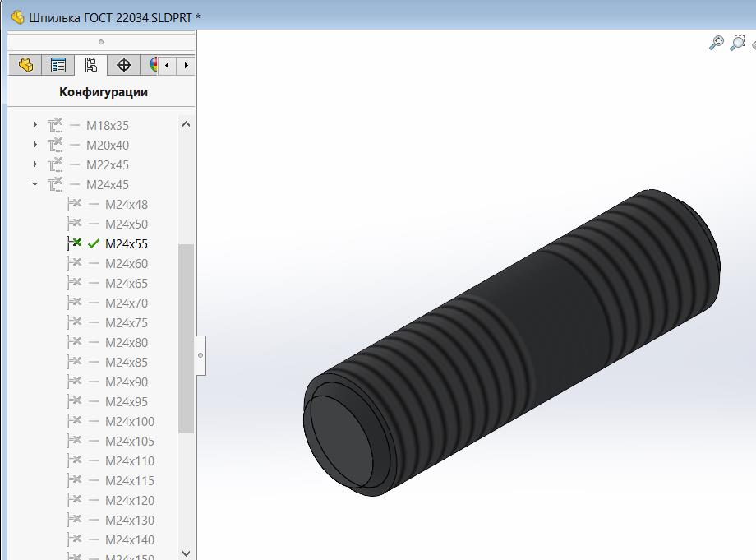Image resolution: width=756 pixels, height=560 pixels.
Task: Expand the M18x35 configuration node
Action: click(x=35, y=125)
